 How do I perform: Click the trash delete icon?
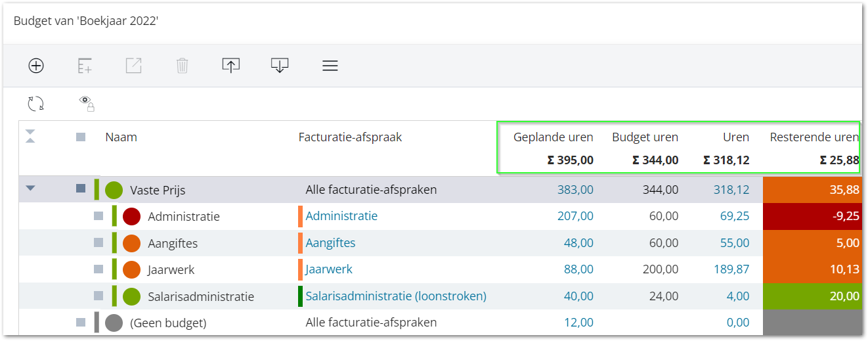pos(182,66)
